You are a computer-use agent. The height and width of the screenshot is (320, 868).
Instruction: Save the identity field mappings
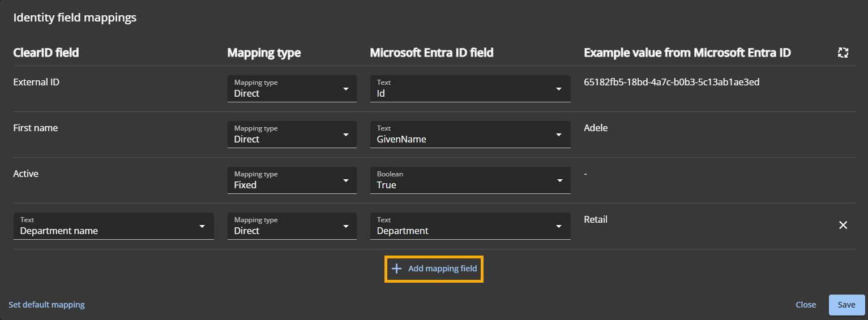pyautogui.click(x=846, y=305)
